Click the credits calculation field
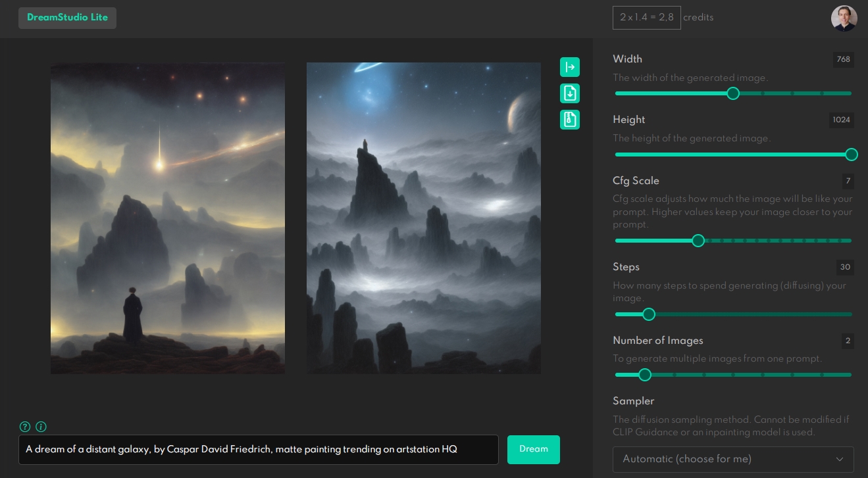Viewport: 868px width, 478px height. (x=647, y=18)
